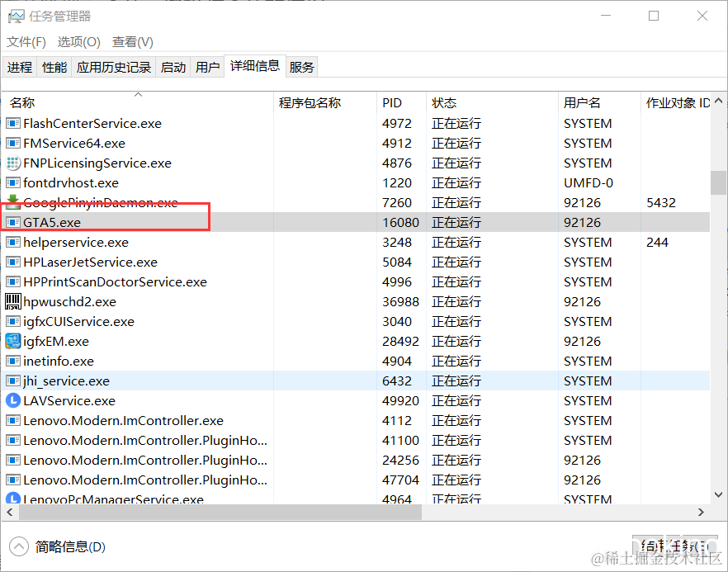The width and height of the screenshot is (728, 572).
Task: Select the 详细信息 tab
Action: point(255,66)
